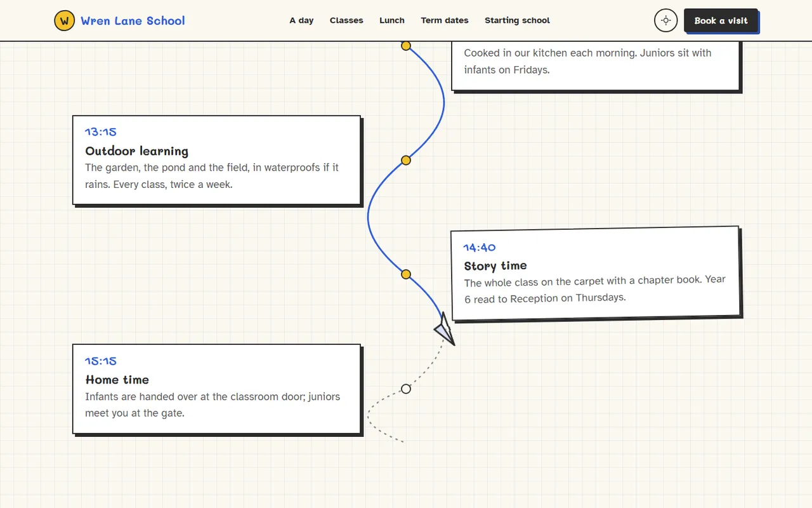Screen dimensions: 812x508
Task: Visit the Starting school page
Action: (517, 20)
